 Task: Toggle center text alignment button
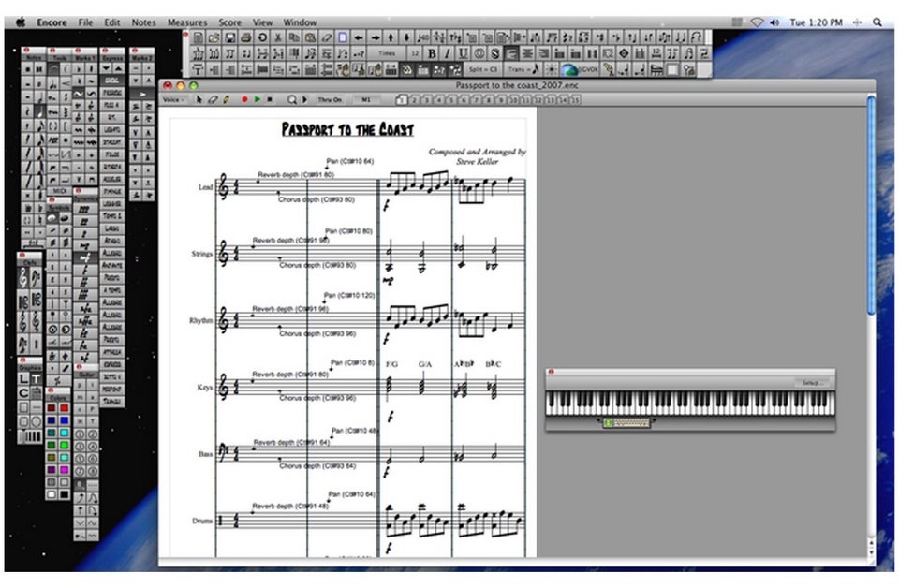coord(527,54)
